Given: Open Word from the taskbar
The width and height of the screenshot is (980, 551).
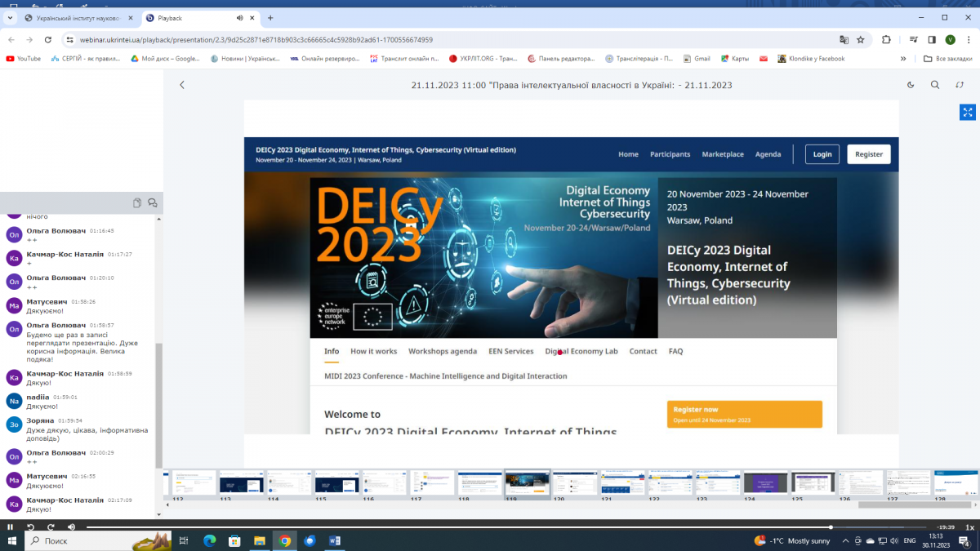Looking at the screenshot, I should pyautogui.click(x=335, y=541).
